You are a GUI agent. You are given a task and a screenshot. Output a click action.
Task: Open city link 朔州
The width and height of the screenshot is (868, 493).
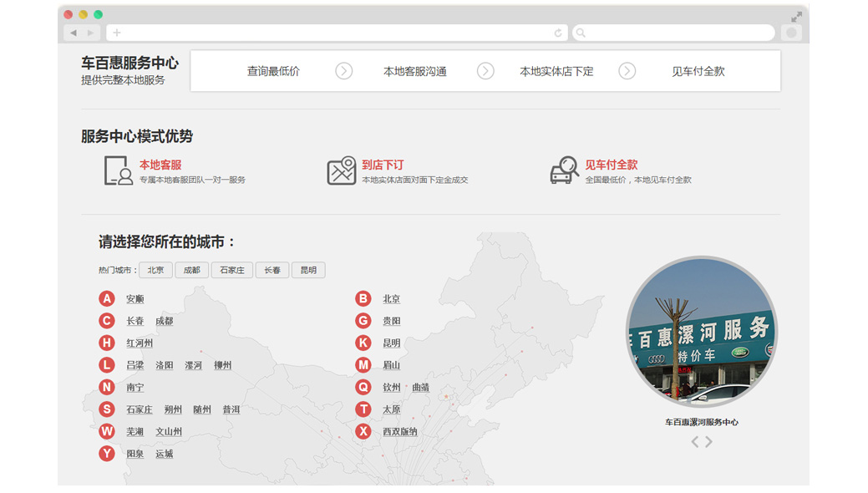click(x=173, y=409)
